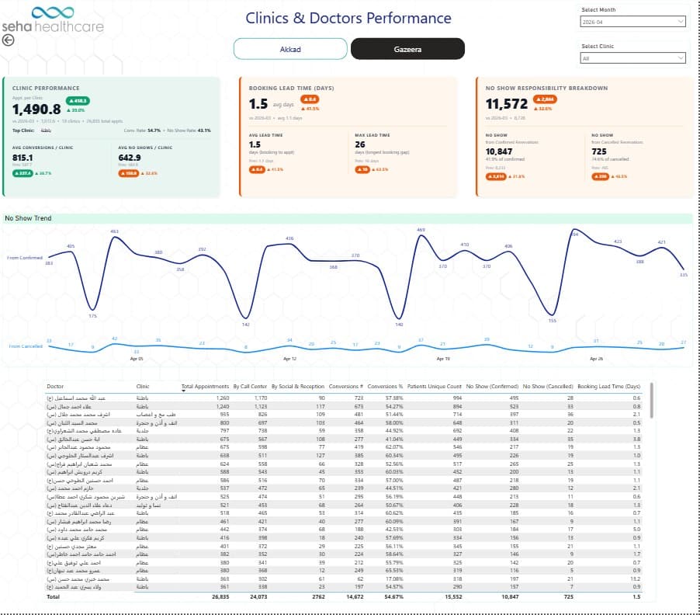This screenshot has height=615, width=700.
Task: Open the Select Month dropdown showing 2026-04
Action: pos(632,22)
